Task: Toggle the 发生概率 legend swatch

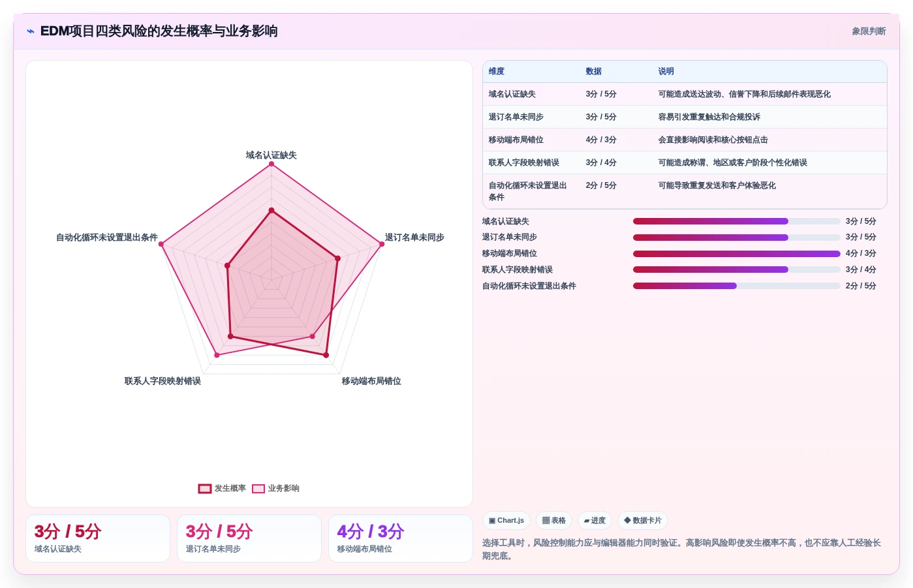Action: (x=205, y=489)
